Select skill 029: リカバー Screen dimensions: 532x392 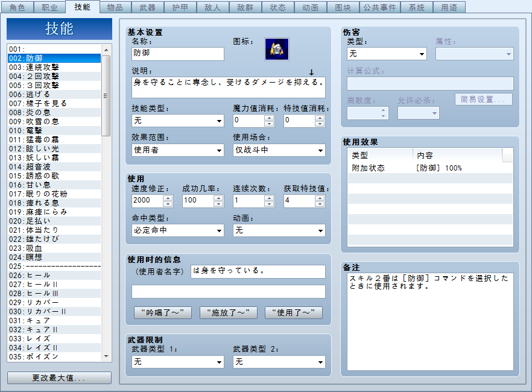click(x=54, y=303)
